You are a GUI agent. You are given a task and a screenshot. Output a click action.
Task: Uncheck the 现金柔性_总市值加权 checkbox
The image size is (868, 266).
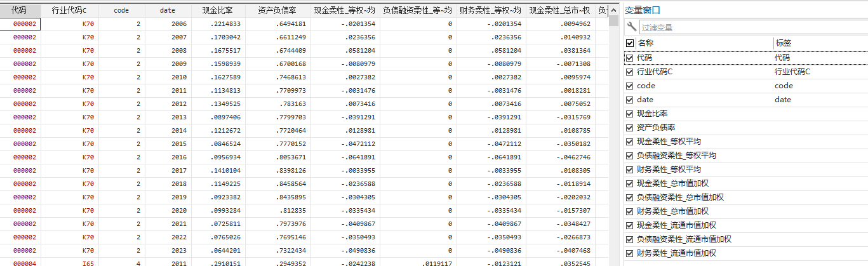(630, 183)
